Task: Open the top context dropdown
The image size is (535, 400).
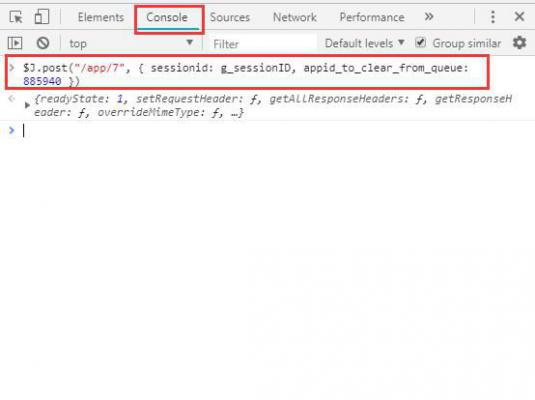Action: 131,43
